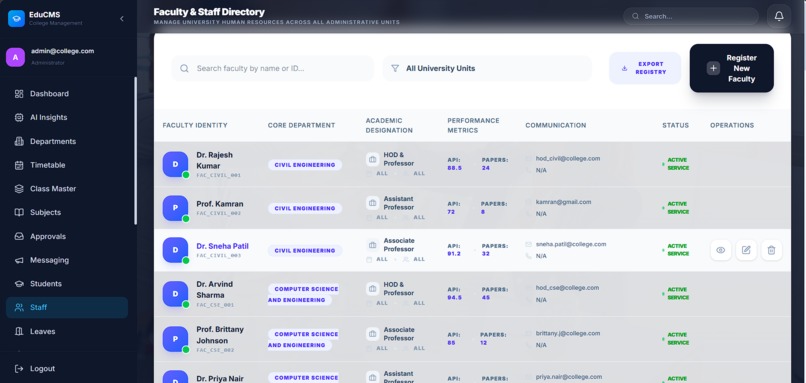Click the Export Registry button
806x383 pixels.
pos(645,68)
